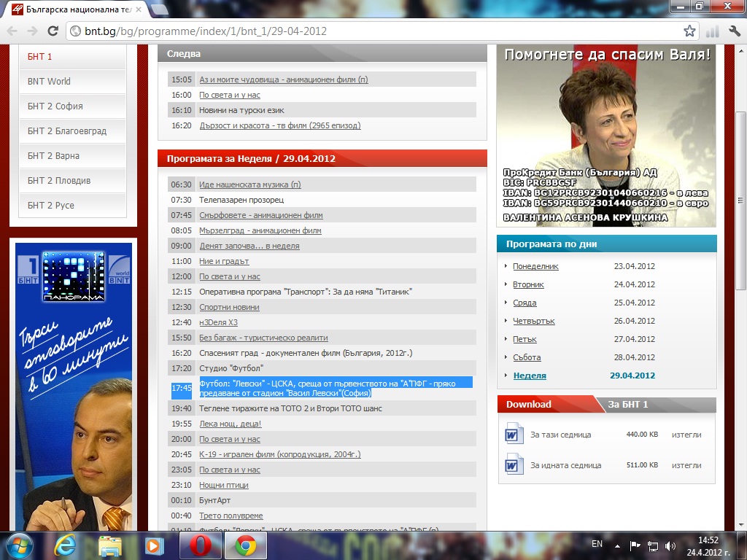Launch Internet Explorer from the taskbar
The width and height of the screenshot is (747, 560).
click(64, 545)
